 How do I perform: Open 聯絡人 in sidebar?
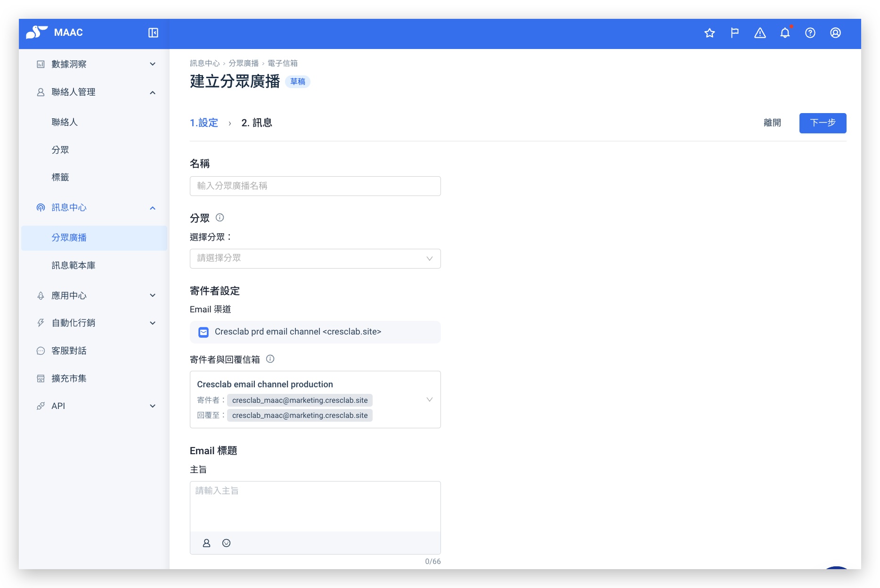click(65, 122)
